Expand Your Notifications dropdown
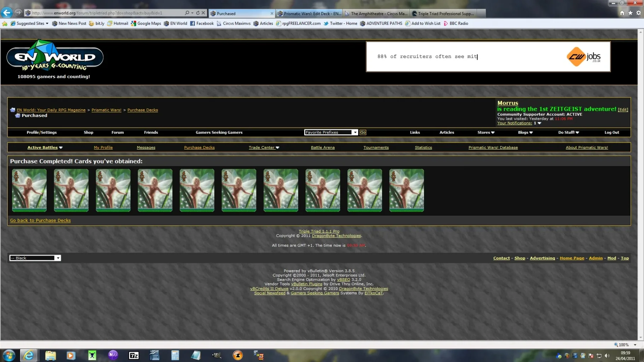Image resolution: width=644 pixels, height=362 pixels. (539, 123)
